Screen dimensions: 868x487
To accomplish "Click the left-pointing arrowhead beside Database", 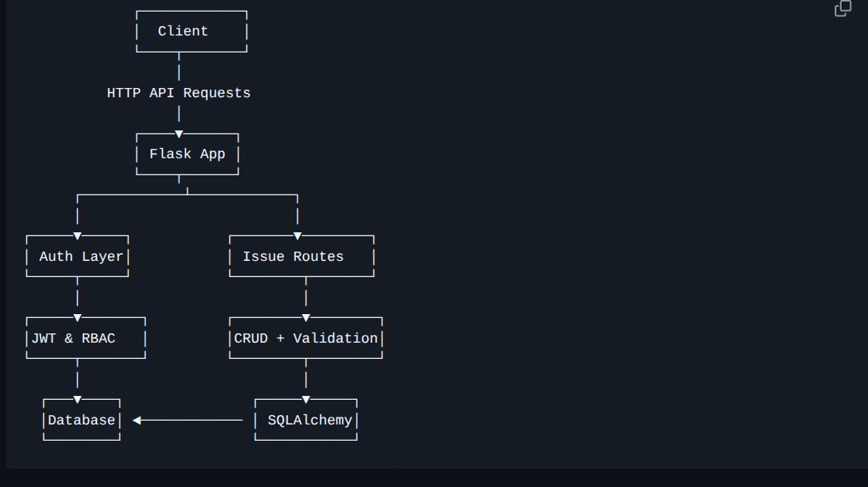I will 137,420.
